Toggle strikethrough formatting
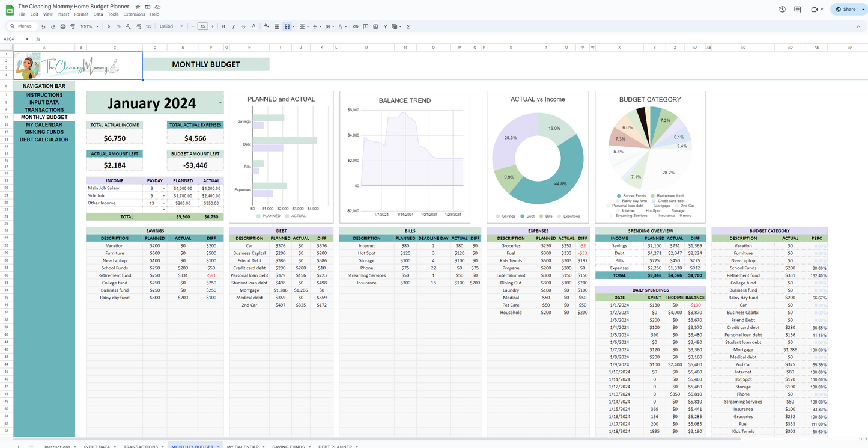Image resolution: width=868 pixels, height=448 pixels. [243, 26]
